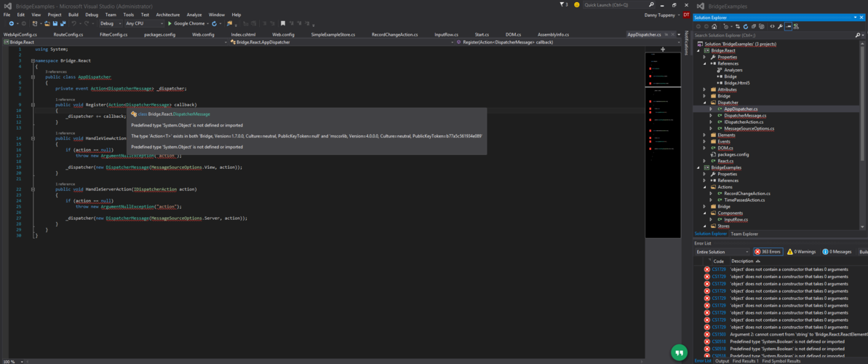Viewport: 868px width, 364px height.
Task: Click Pending Changes Filter icon in Solution Explorer
Action: (725, 26)
